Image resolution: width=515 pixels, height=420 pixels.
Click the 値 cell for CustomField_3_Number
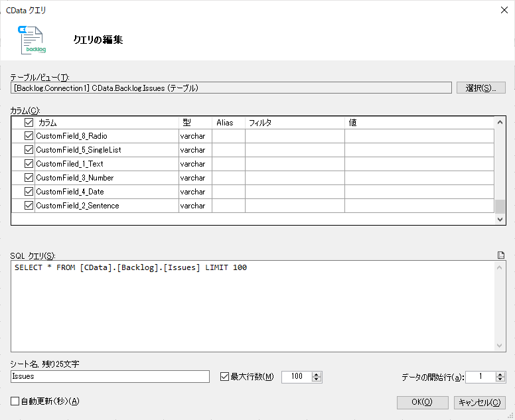tap(419, 178)
